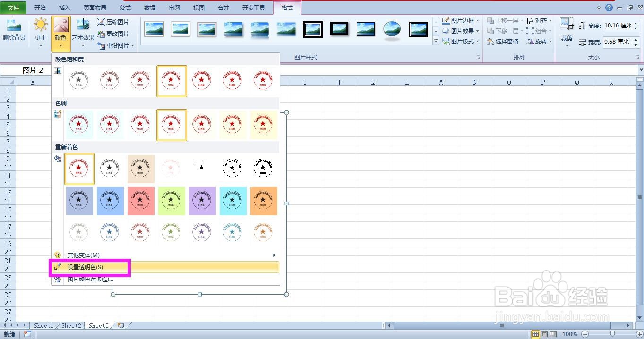Select the sepia recolor preset
Screen dimensions: 644x339
pos(140,169)
